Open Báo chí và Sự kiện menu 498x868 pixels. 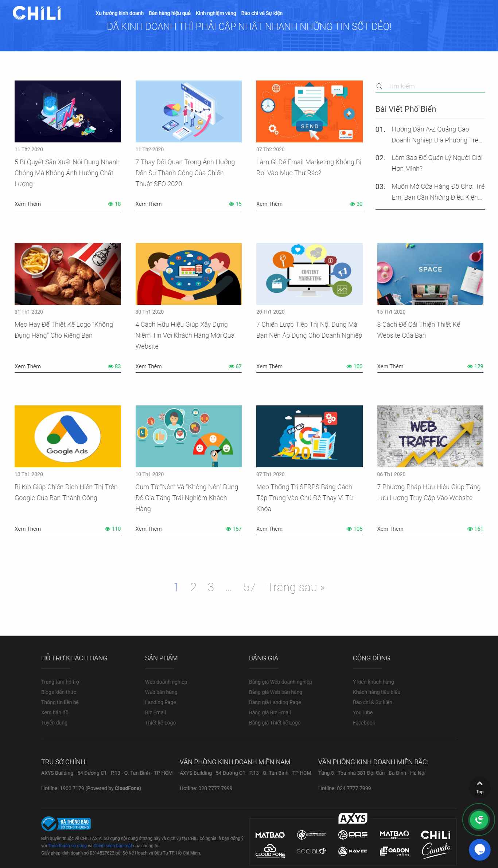[x=262, y=13]
